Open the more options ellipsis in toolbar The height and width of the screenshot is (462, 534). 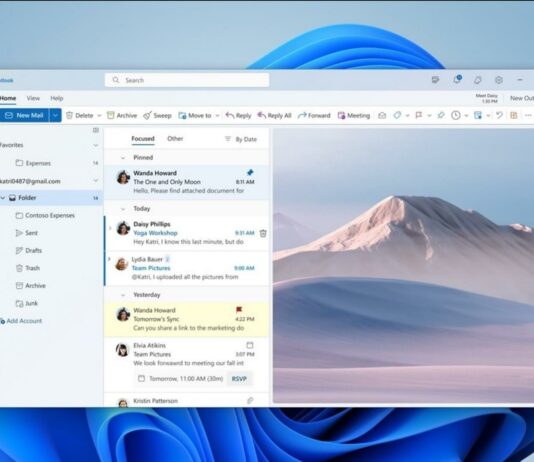528,115
